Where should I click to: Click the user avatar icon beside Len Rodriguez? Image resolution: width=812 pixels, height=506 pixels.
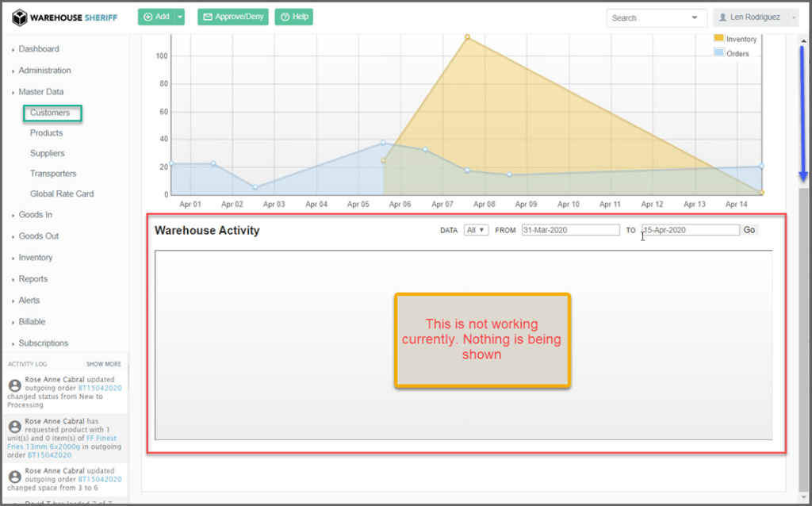(x=723, y=17)
